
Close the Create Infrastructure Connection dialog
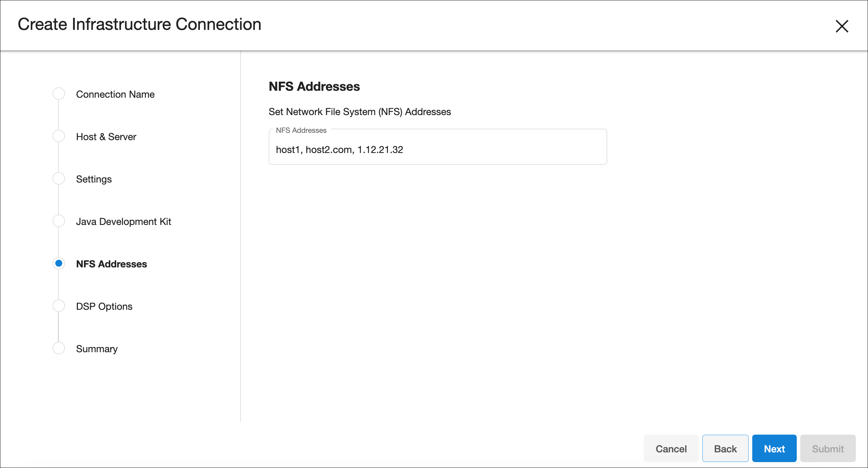(x=842, y=26)
